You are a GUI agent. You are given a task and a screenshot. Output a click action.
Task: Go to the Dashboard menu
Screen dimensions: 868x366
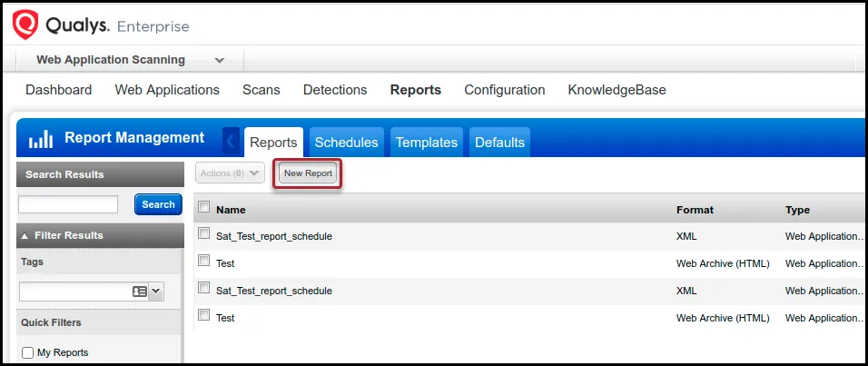pyautogui.click(x=59, y=90)
